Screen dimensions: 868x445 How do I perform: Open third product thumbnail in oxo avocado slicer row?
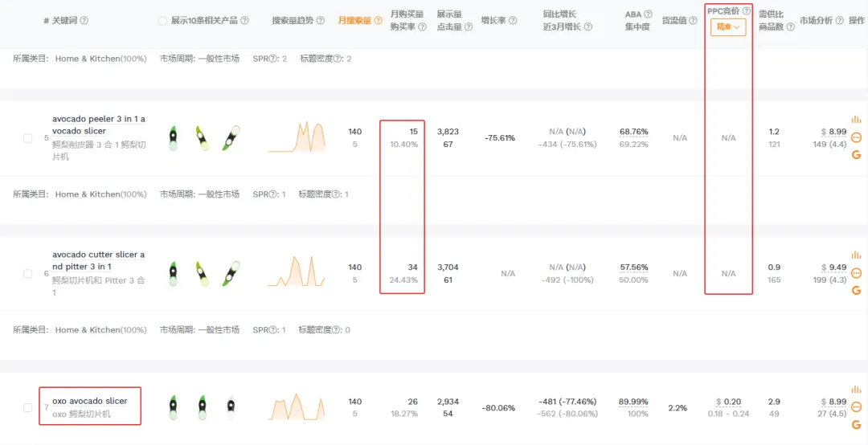(x=231, y=408)
